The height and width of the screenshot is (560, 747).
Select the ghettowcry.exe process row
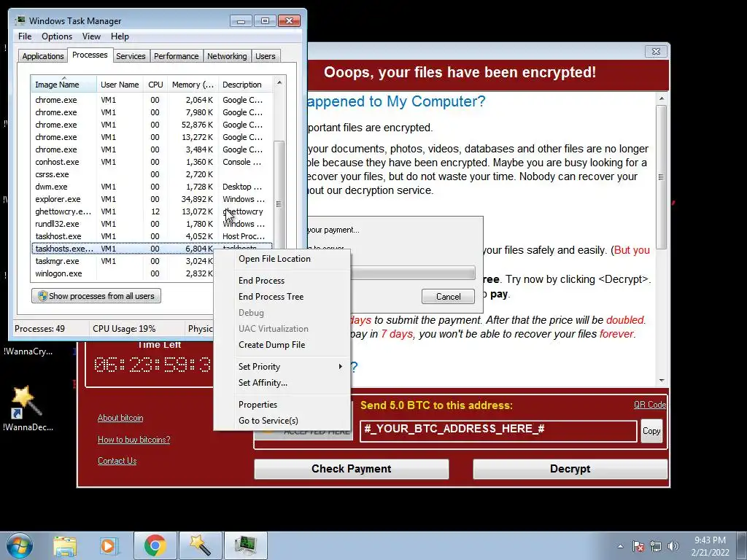(x=152, y=211)
